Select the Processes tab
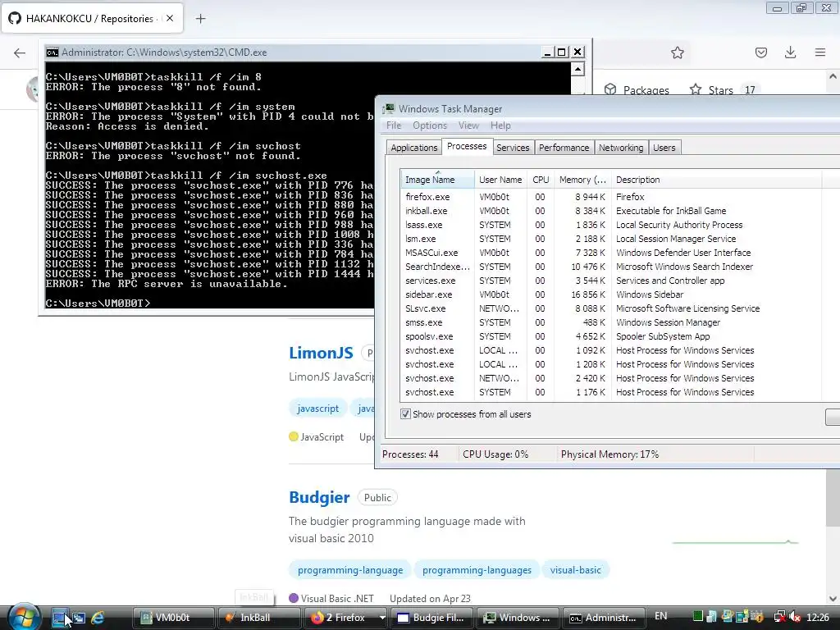 pos(467,146)
